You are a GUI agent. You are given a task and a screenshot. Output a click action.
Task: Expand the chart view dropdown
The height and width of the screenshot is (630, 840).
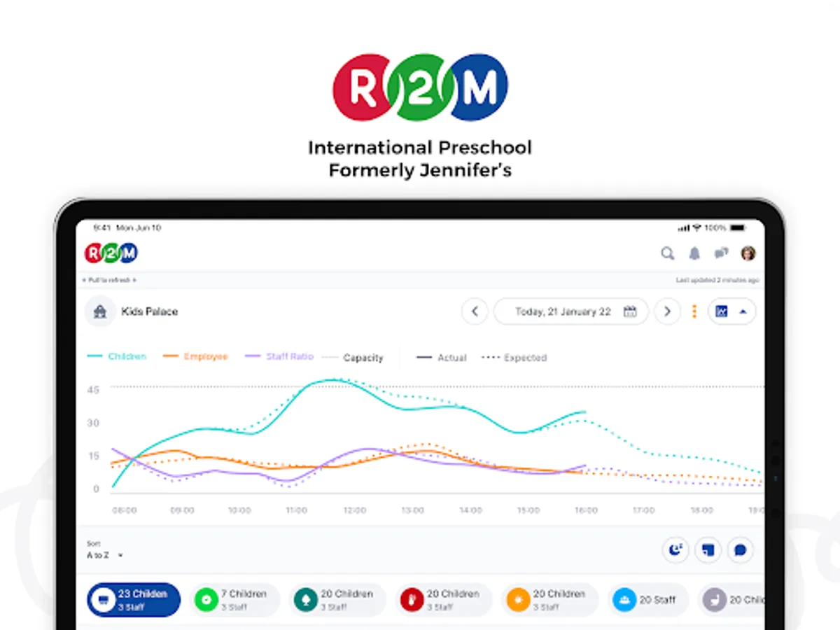click(x=731, y=311)
